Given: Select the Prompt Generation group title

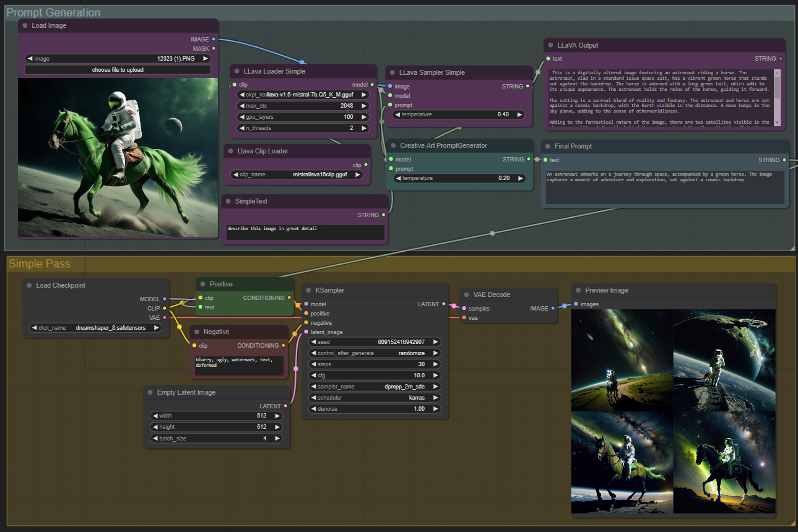Looking at the screenshot, I should pyautogui.click(x=54, y=12).
